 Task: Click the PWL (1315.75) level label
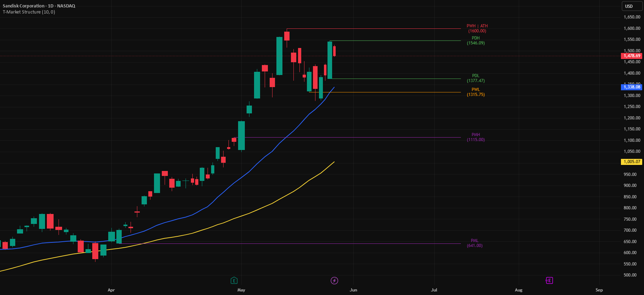[x=475, y=92]
